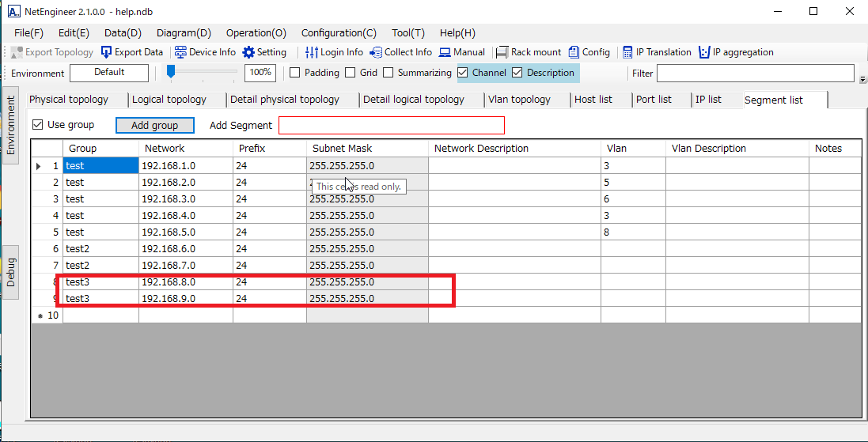The height and width of the screenshot is (442, 868).
Task: Expand the Environment dropdown showing Default
Action: 109,73
